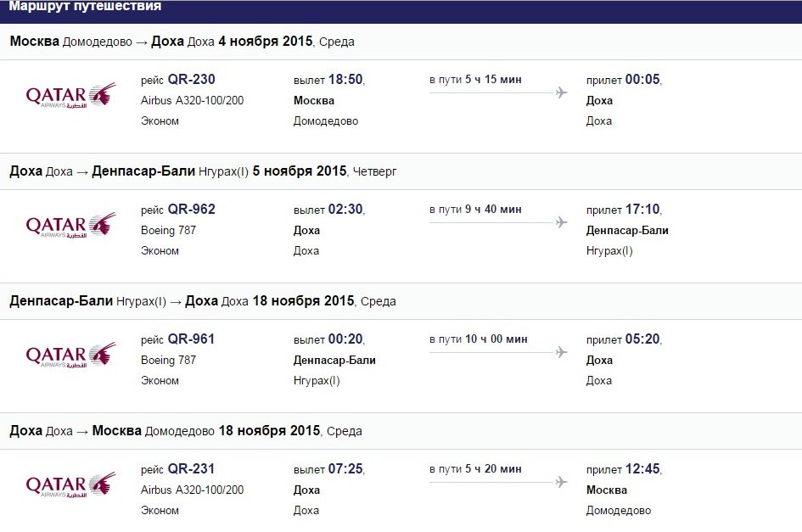Viewport: 802px width, 532px height.
Task: Click airplane icon on 5 ч 15 мин segment
Action: point(562,92)
